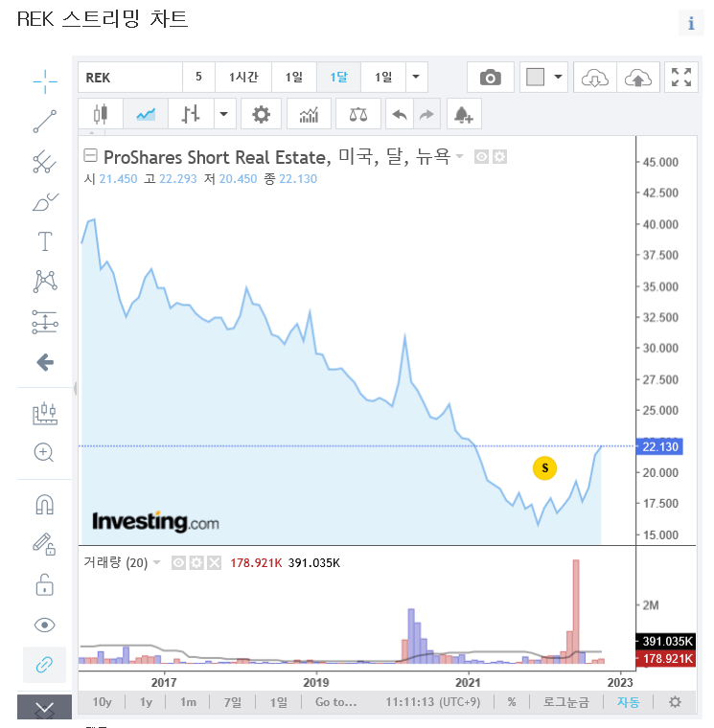Set range to 10y
Image resolution: width=714 pixels, height=728 pixels.
click(x=103, y=702)
